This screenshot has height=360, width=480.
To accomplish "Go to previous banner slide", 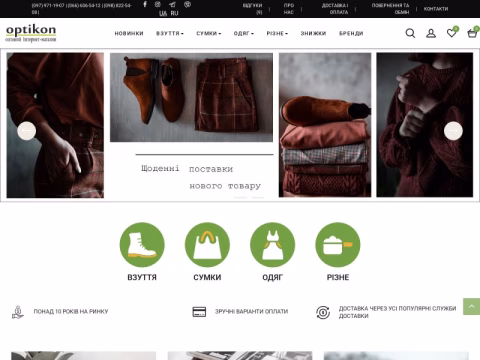I will (x=27, y=131).
